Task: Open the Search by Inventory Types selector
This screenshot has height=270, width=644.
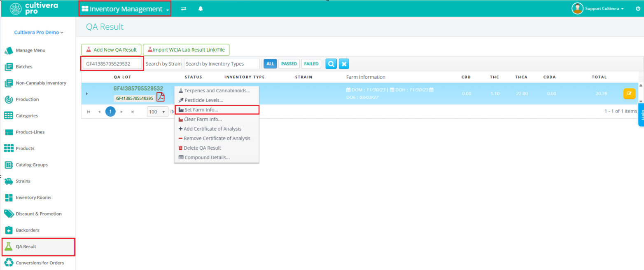Action: click(x=222, y=64)
